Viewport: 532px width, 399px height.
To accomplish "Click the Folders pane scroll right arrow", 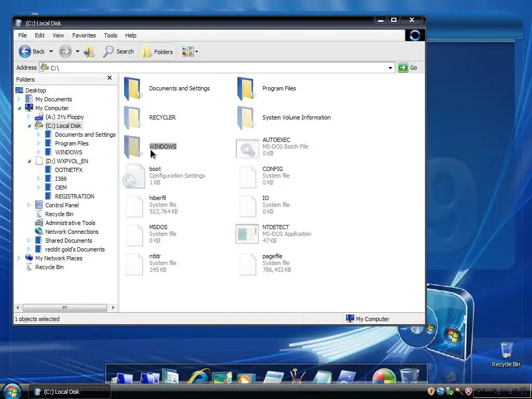I will click(113, 308).
